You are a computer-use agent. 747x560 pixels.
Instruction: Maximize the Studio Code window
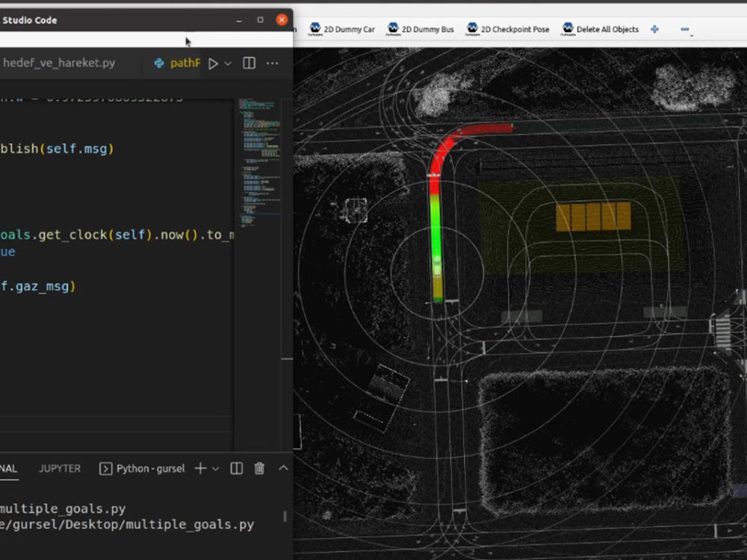click(260, 19)
